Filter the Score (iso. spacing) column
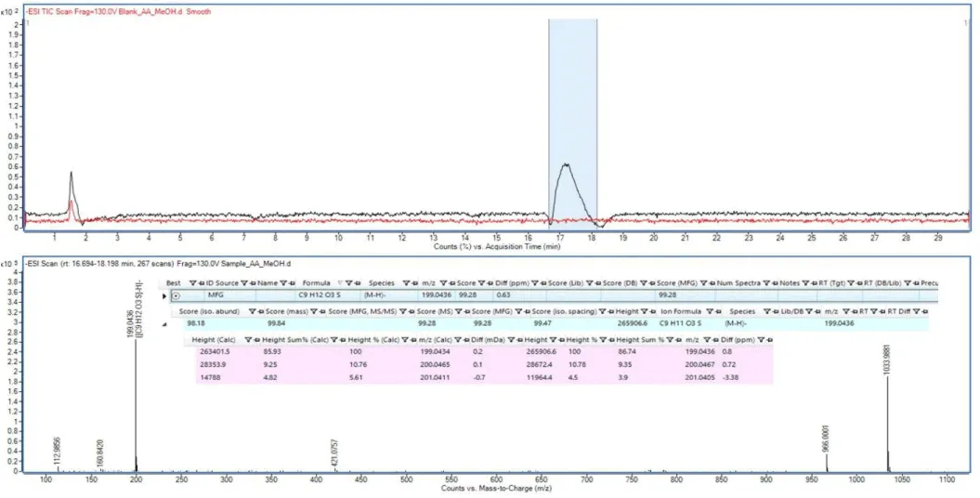 coord(604,309)
